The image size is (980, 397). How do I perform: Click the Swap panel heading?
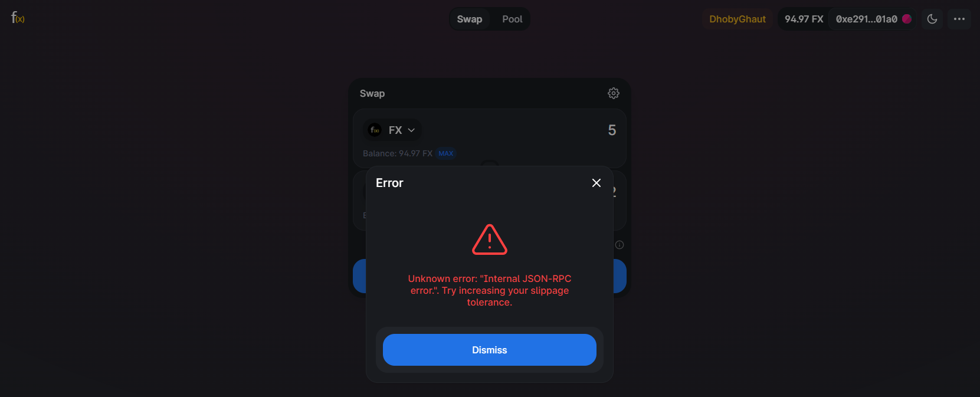[372, 93]
